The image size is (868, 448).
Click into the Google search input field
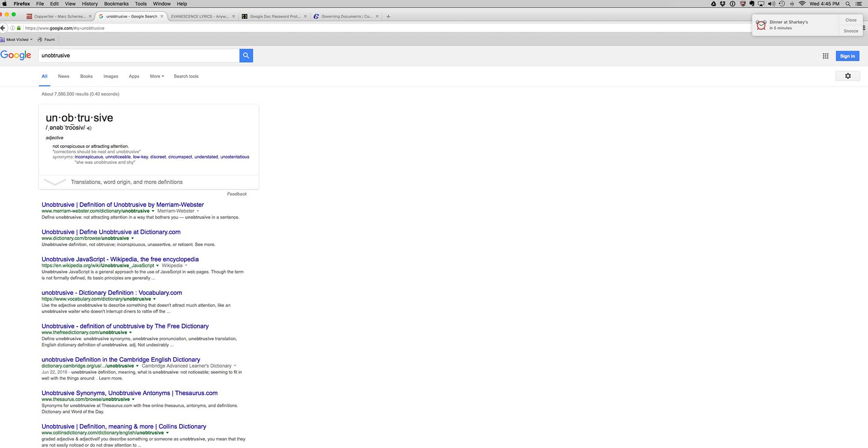coord(139,56)
